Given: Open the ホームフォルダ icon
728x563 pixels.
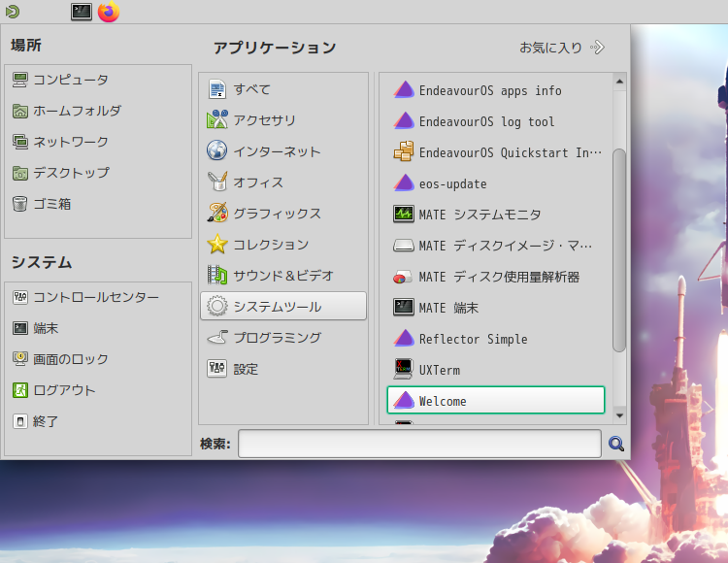Looking at the screenshot, I should (20, 111).
